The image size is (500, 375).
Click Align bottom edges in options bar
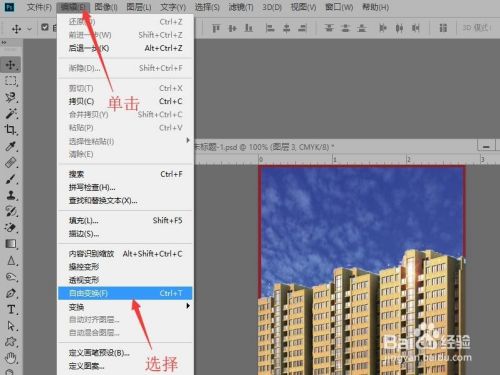[x=249, y=28]
